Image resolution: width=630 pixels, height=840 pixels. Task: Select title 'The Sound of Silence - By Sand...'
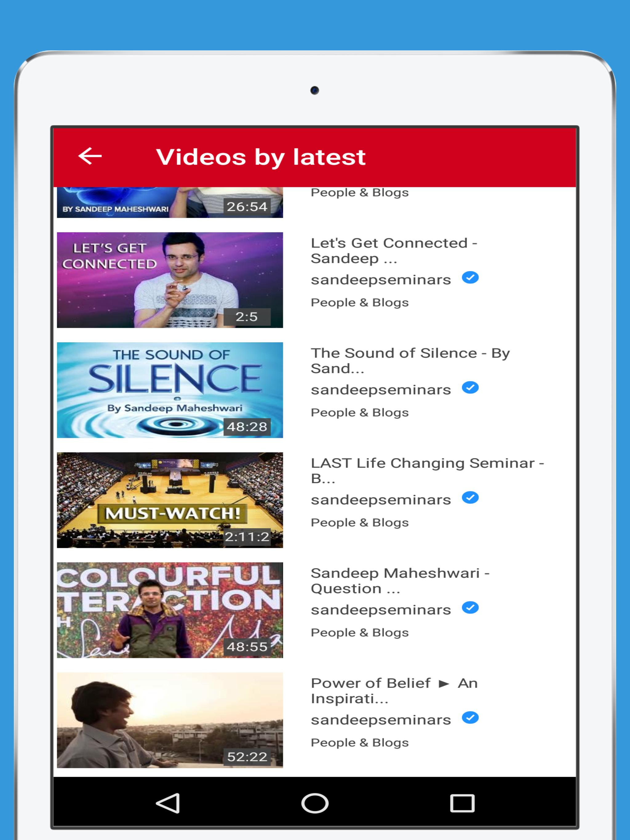point(410,361)
